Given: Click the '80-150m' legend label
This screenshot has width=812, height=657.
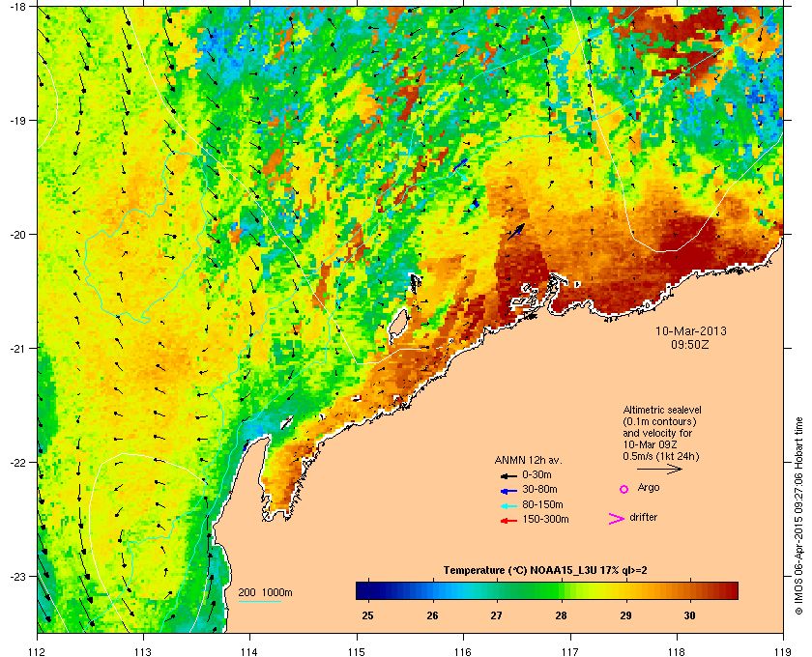Looking at the screenshot, I should [542, 504].
